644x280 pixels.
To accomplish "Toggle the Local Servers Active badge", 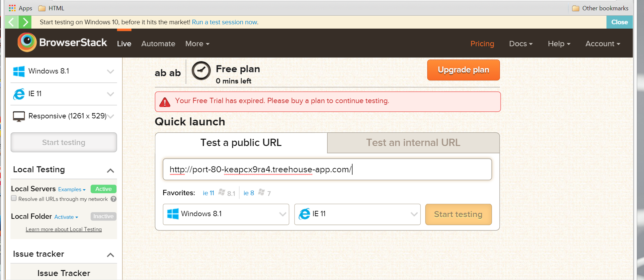I will pyautogui.click(x=104, y=189).
